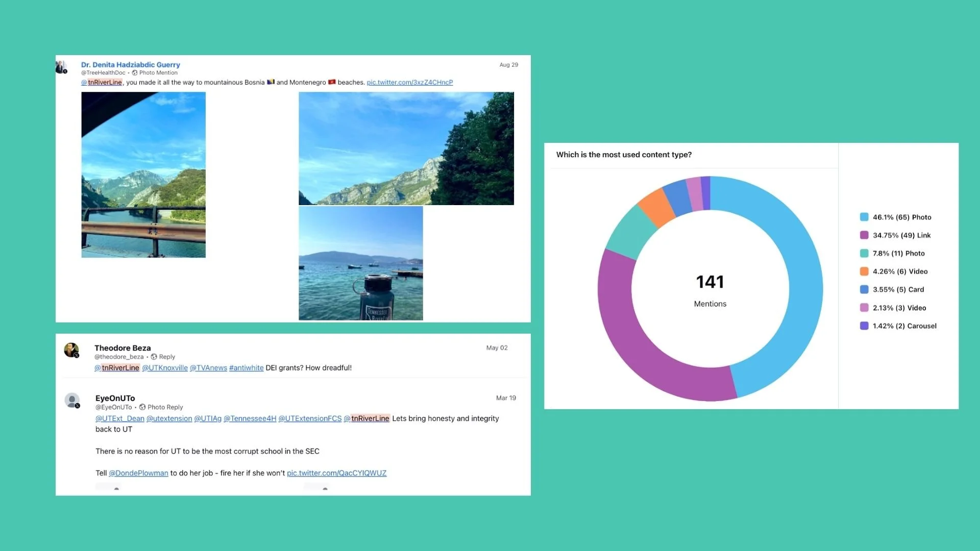
Task: Click Dr. Denita Hadziabdic Guerry's avatar
Action: (x=61, y=67)
